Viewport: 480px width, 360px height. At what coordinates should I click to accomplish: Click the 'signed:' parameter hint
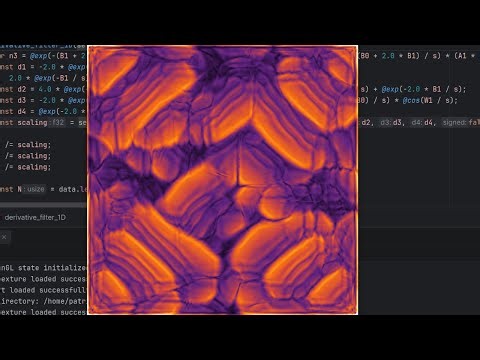point(454,123)
